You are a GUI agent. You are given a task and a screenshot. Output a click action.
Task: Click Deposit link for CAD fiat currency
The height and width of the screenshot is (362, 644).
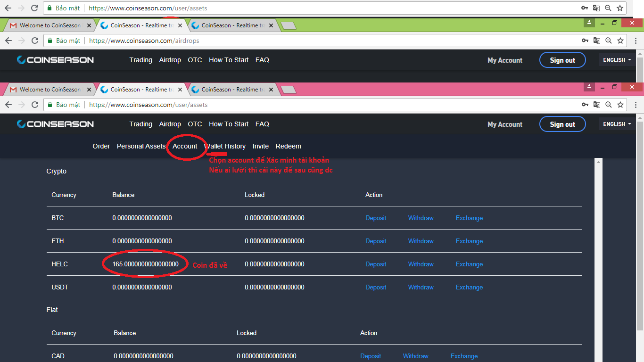[x=371, y=356]
